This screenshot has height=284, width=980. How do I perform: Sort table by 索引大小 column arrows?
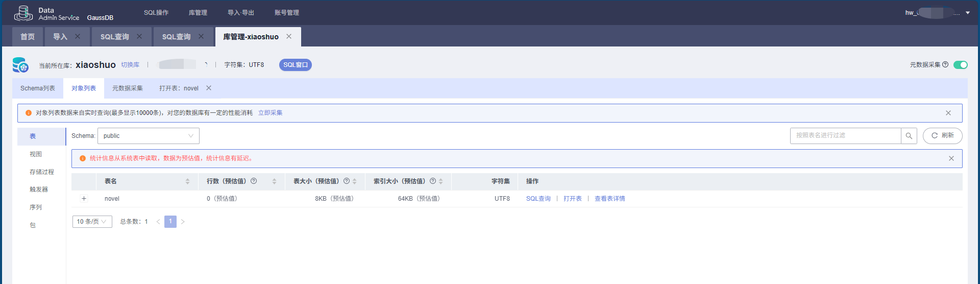click(x=440, y=181)
